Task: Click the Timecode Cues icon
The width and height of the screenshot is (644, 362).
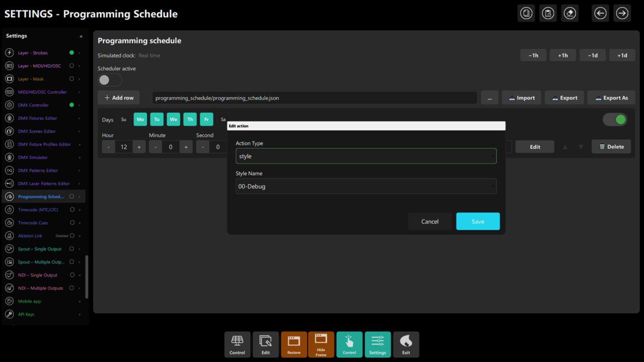Action: 9,223
